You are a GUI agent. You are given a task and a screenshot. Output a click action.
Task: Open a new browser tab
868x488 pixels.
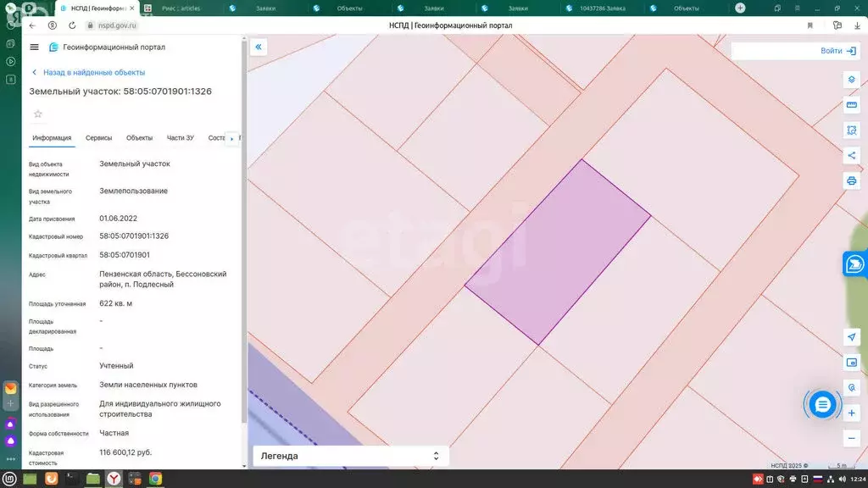coord(740,8)
